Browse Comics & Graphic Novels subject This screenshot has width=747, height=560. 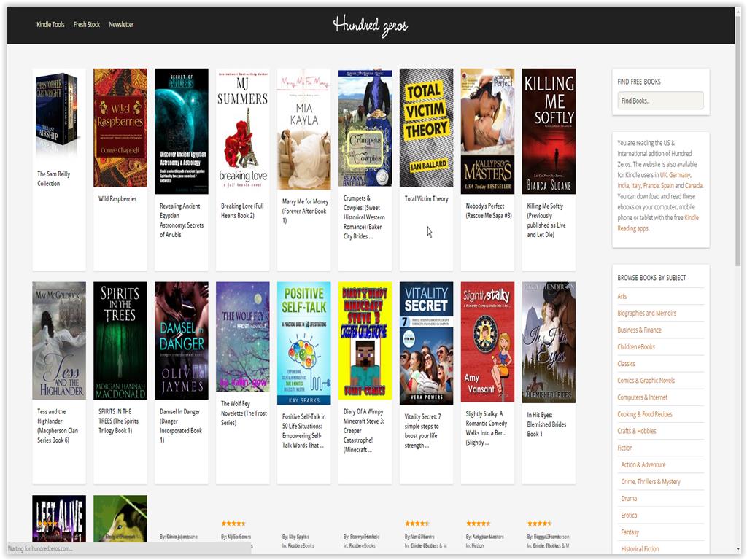tap(646, 381)
